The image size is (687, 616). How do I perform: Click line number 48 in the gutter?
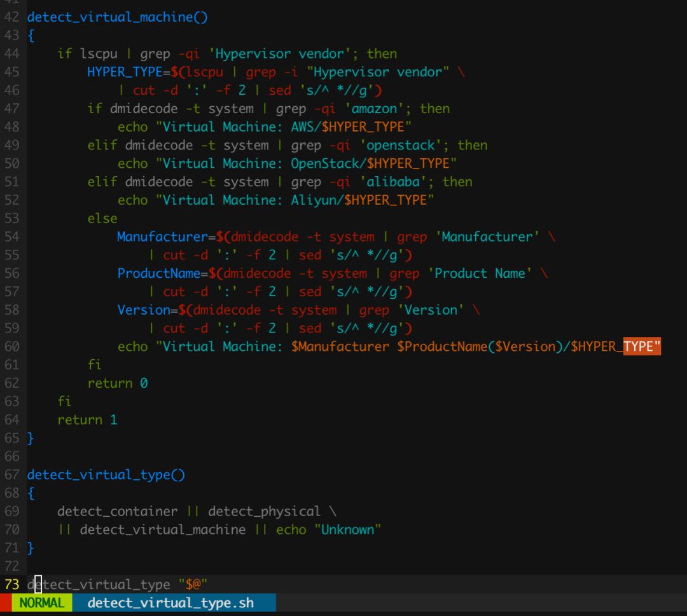[12, 127]
